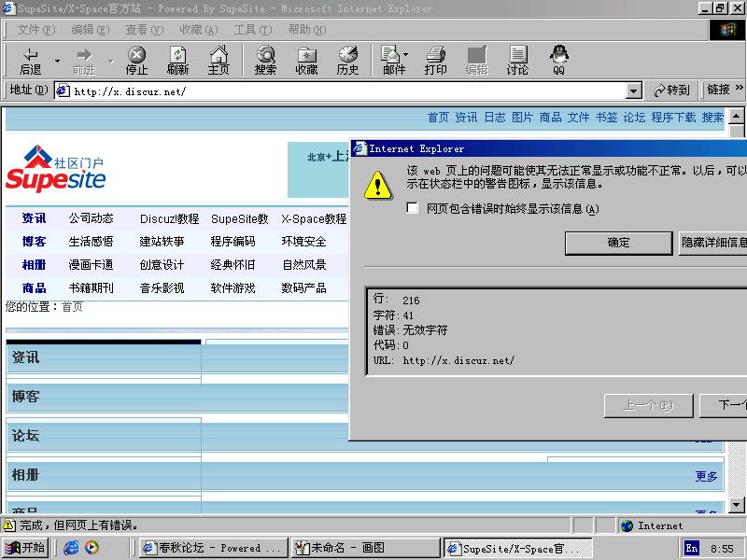The height and width of the screenshot is (560, 747).
Task: Click the page icon in address bar
Action: 63,91
